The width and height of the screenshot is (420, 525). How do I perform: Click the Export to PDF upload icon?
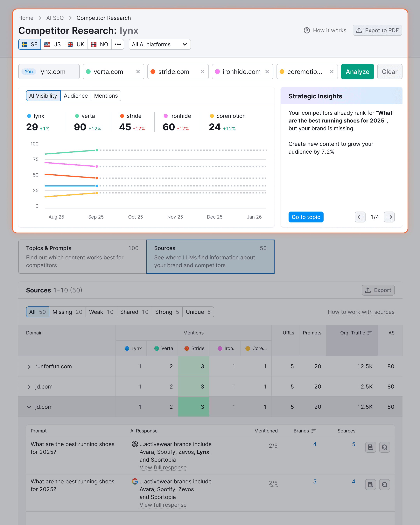point(359,31)
